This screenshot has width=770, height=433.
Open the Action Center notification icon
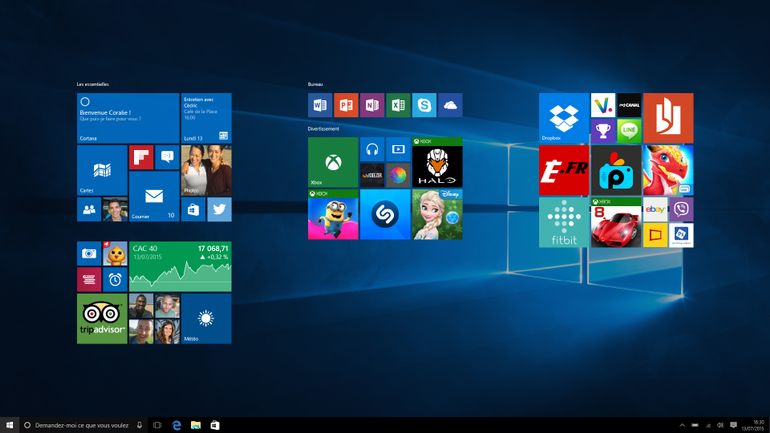click(x=733, y=425)
